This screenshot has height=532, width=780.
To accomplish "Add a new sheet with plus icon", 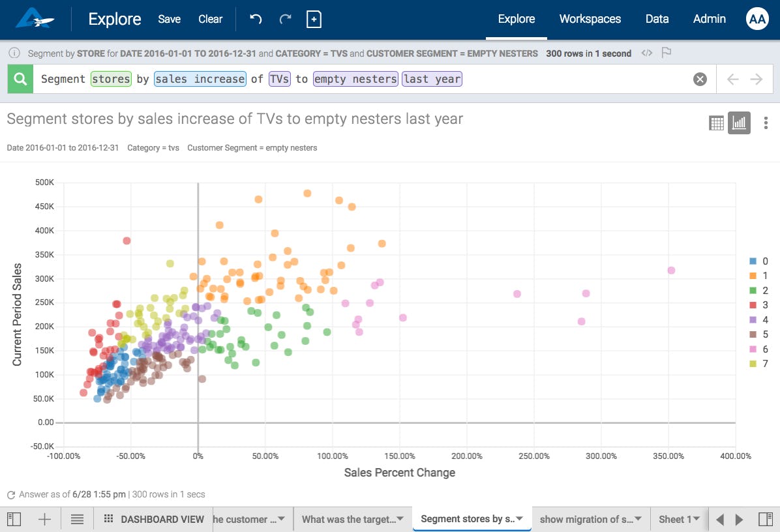I will click(x=45, y=519).
